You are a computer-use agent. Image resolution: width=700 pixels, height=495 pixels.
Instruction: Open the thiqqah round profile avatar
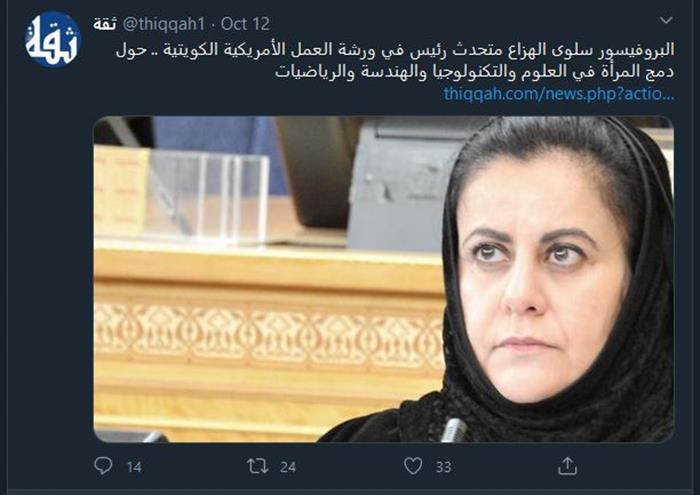tap(53, 40)
